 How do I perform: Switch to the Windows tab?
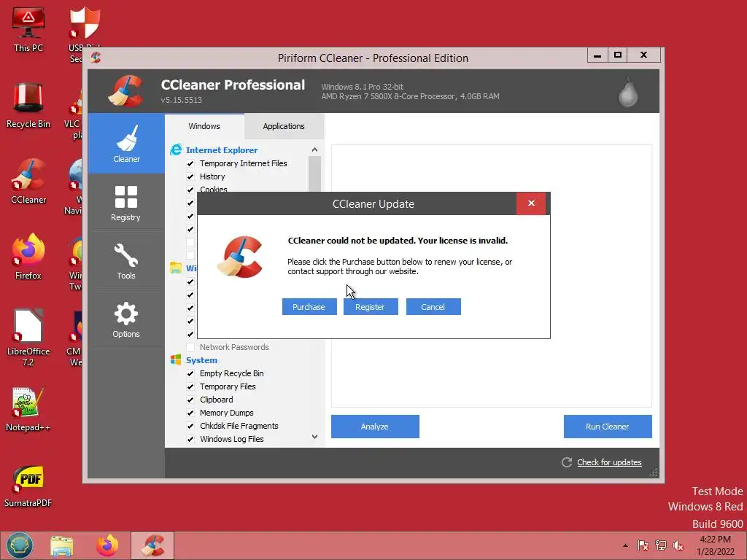[x=204, y=126]
